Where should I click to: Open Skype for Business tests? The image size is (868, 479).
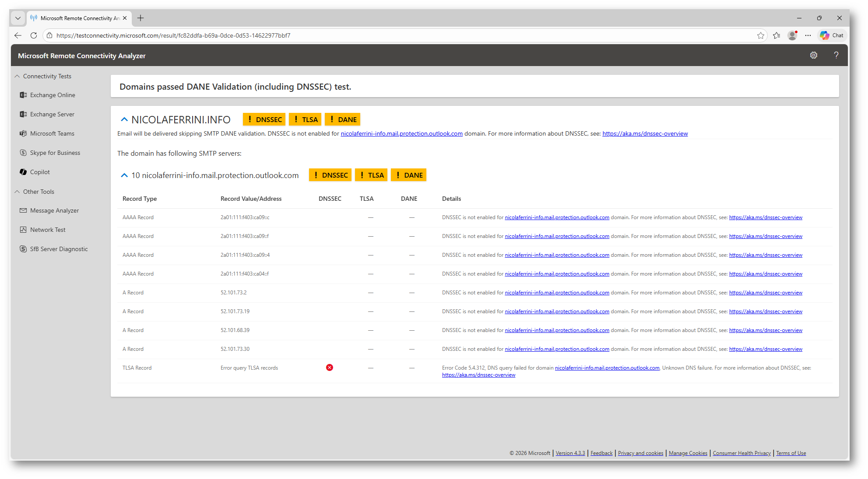coord(55,153)
